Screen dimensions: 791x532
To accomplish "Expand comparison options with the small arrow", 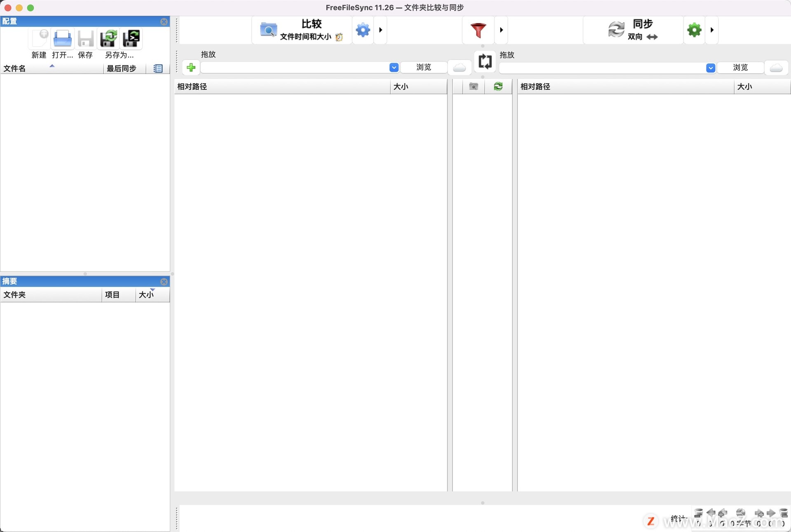I will pos(380,30).
